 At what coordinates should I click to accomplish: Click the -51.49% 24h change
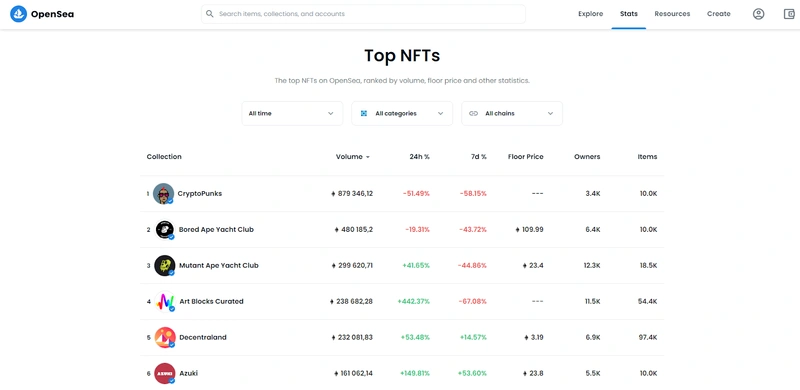(416, 194)
